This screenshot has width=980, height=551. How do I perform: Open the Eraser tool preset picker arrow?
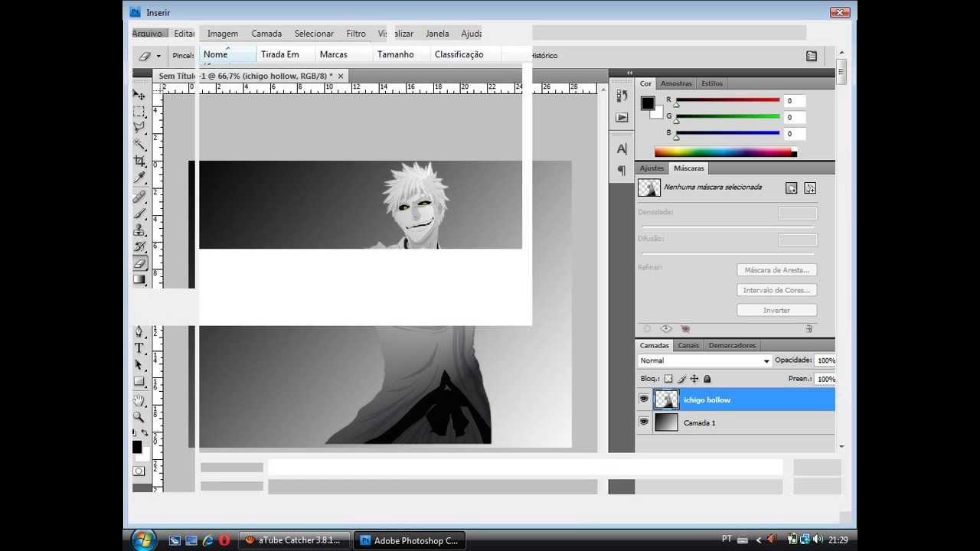(158, 56)
